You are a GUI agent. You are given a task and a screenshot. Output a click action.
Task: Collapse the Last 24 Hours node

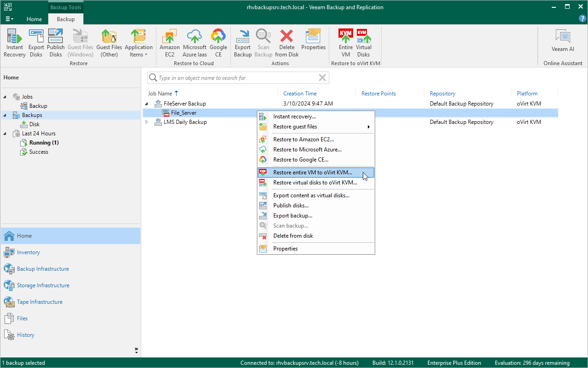5,134
